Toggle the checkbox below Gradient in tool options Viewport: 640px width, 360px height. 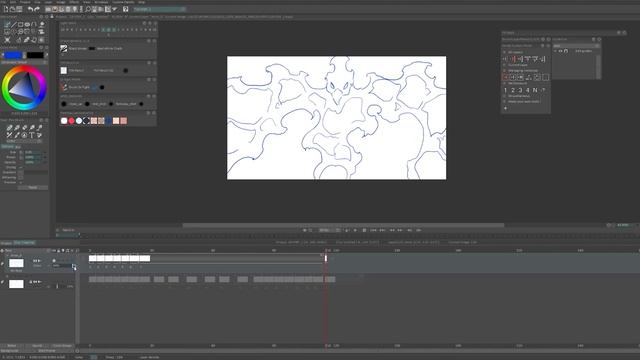pos(21,178)
